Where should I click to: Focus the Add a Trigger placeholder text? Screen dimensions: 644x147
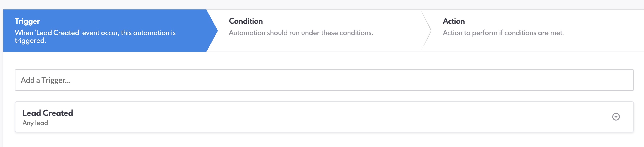coord(45,80)
